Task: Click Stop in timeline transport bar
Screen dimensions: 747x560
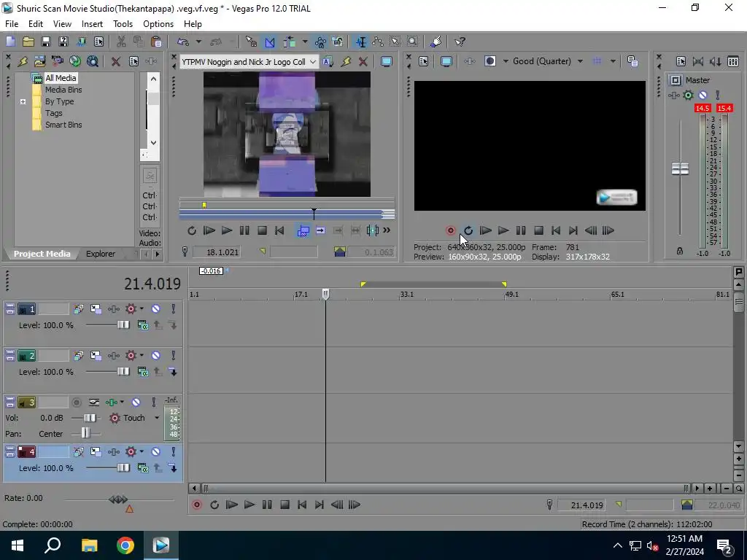Action: [285, 505]
